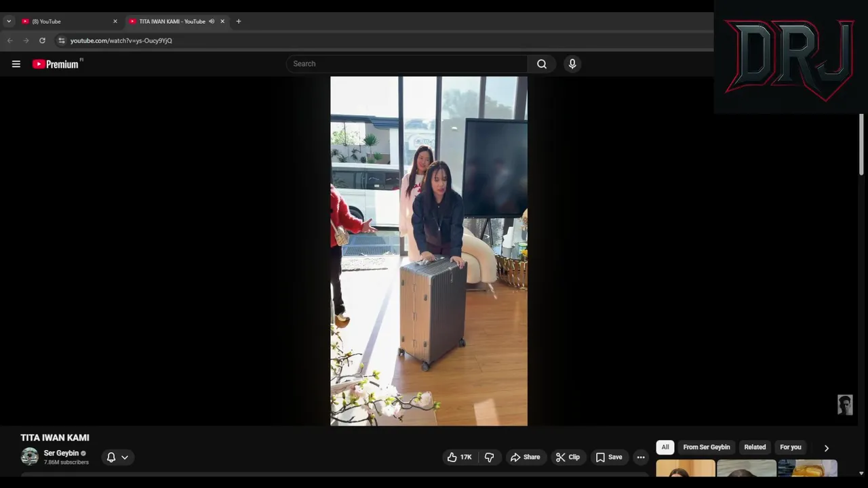The height and width of the screenshot is (488, 868).
Task: Open Ser Geybin channel avatar
Action: [30, 457]
